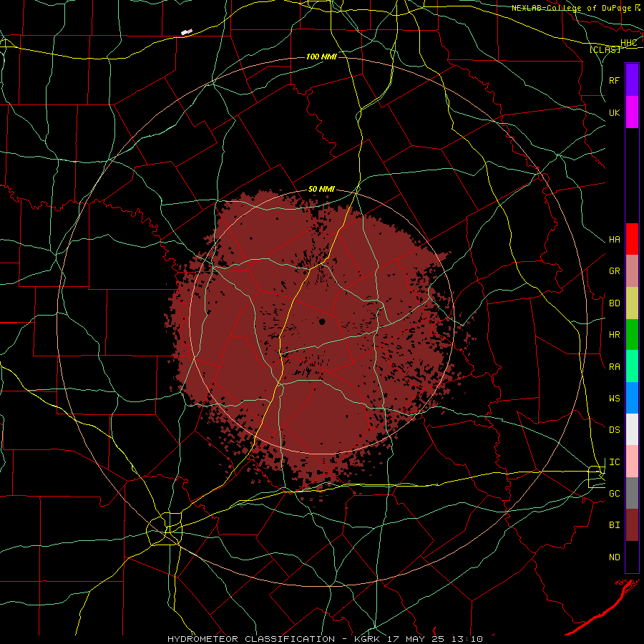This screenshot has height=644, width=644.
Task: Click the RF purple legend swatch
Action: [x=632, y=80]
